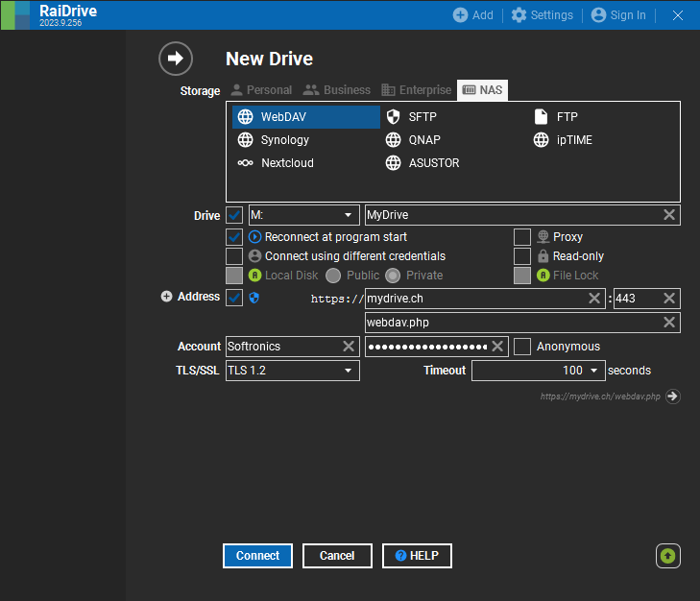This screenshot has height=601, width=700.
Task: Enable Read-only checkbox
Action: [522, 256]
